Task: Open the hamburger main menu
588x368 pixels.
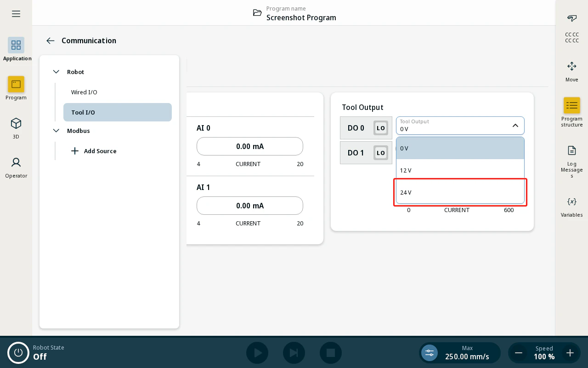Action: tap(16, 14)
